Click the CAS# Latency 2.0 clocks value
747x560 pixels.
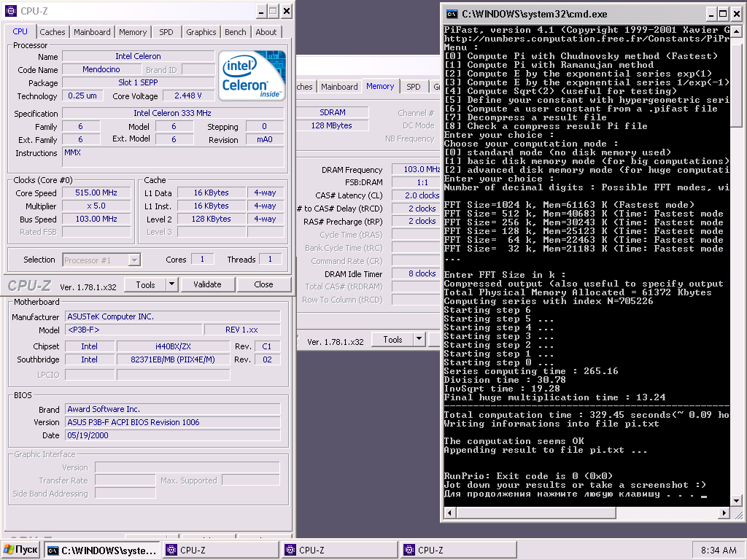click(x=416, y=195)
